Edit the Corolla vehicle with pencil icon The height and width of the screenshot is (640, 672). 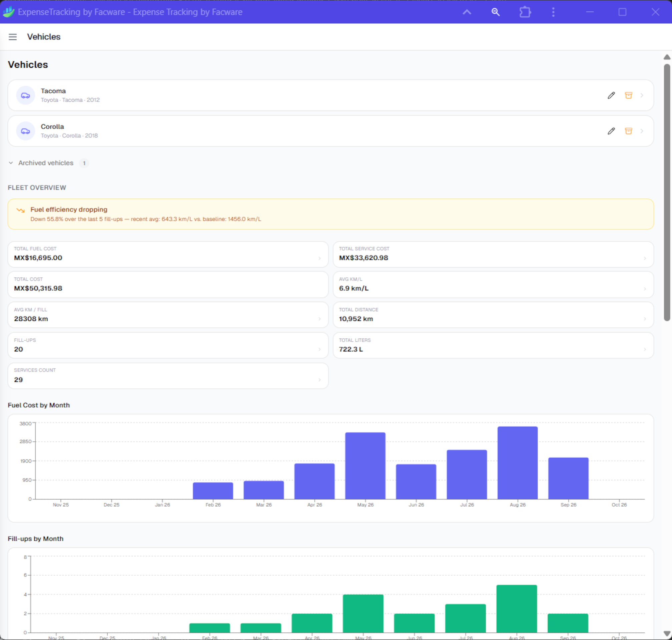(611, 131)
